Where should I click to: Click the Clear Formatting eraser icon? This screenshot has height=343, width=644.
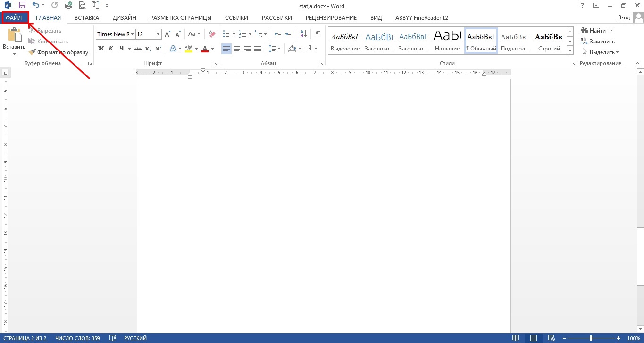[x=212, y=34]
